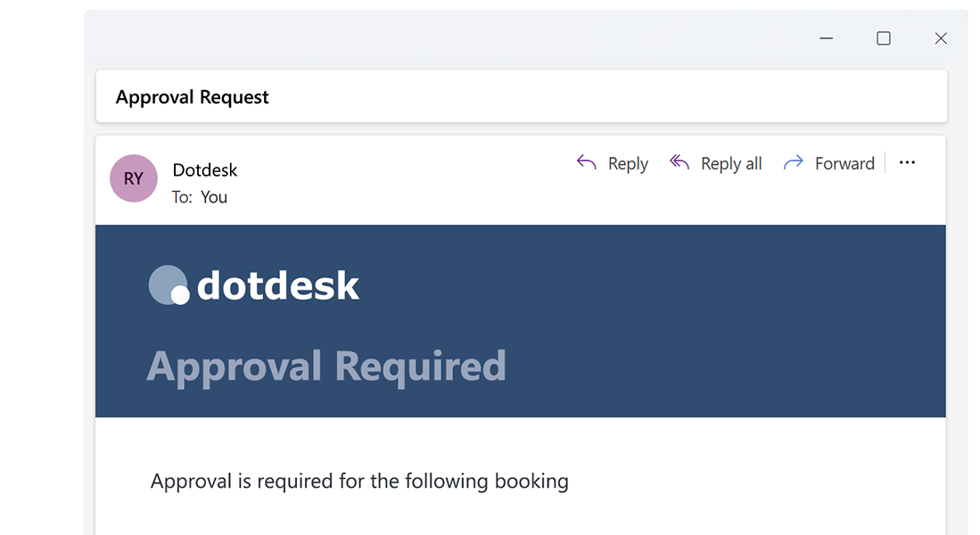
Task: Click the Approval Request subject line
Action: coord(193,97)
